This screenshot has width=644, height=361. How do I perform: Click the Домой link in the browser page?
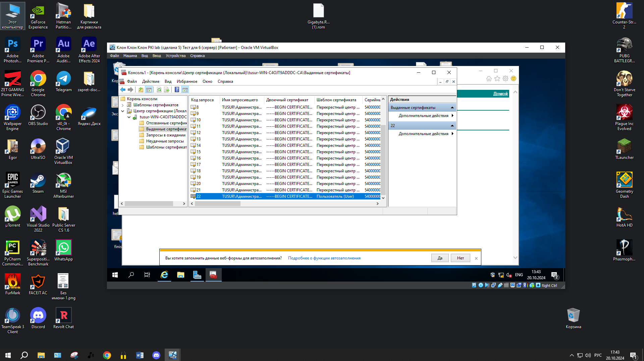[x=500, y=94]
